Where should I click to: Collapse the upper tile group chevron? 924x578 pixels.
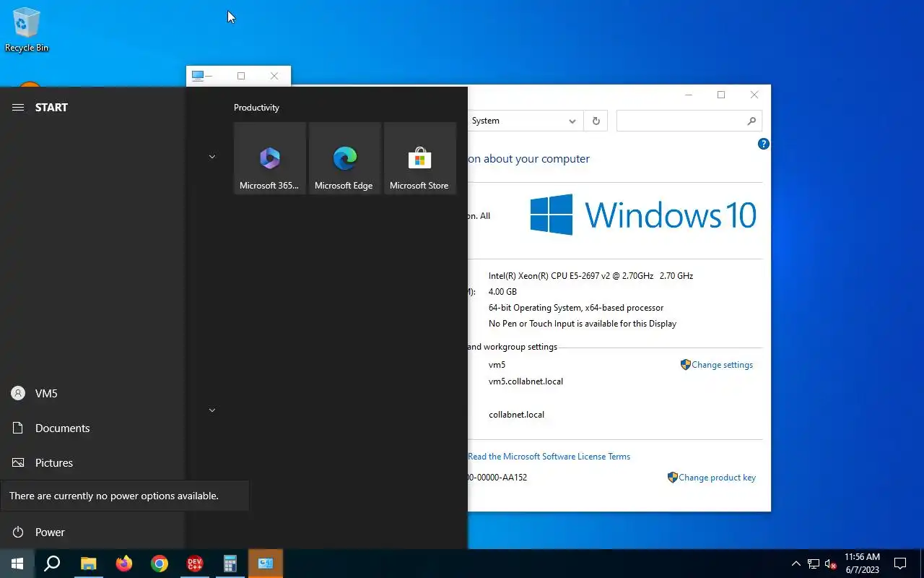pyautogui.click(x=212, y=157)
